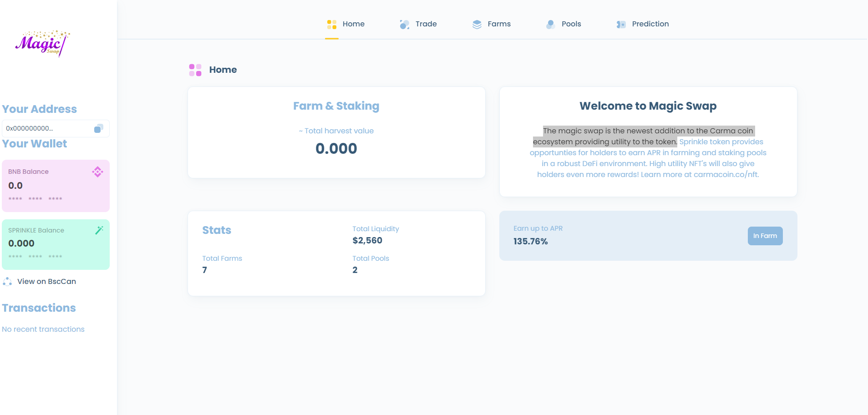Image resolution: width=868 pixels, height=415 pixels.
Task: Switch to the Farms tab
Action: coord(499,24)
